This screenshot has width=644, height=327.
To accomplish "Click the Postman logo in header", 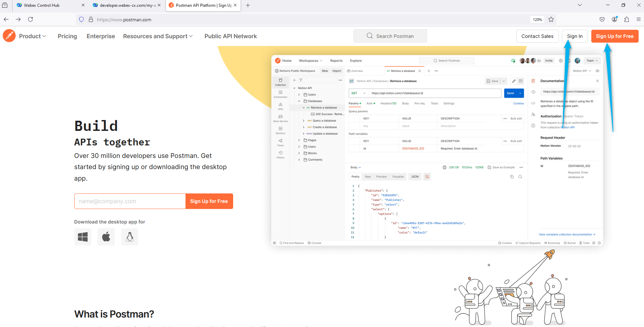I will (9, 36).
